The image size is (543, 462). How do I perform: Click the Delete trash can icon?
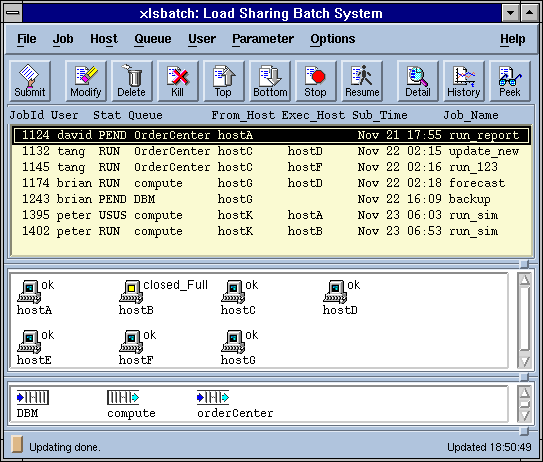(x=132, y=81)
